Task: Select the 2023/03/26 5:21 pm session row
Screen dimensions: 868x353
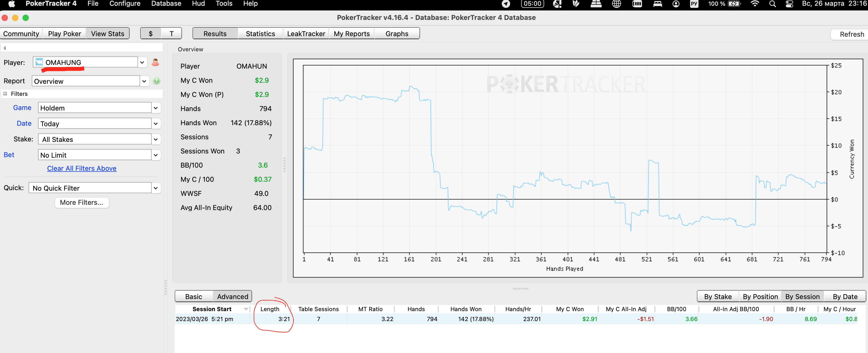Action: tap(516, 319)
